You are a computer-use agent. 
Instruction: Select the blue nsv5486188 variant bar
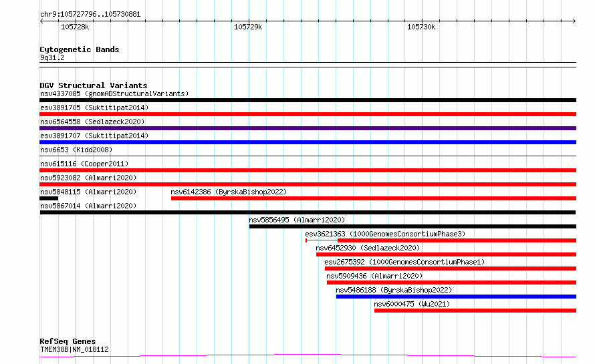point(456,297)
